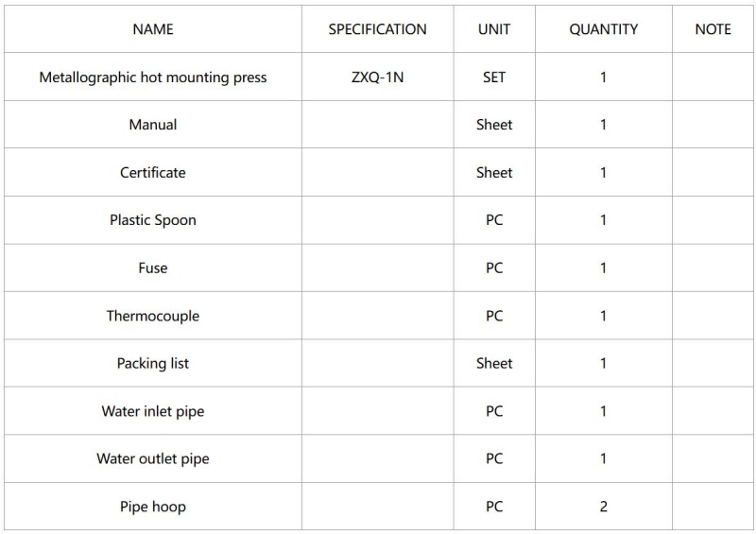Click the Water outlet pipe cell
This screenshot has height=534, width=756.
pyautogui.click(x=153, y=459)
